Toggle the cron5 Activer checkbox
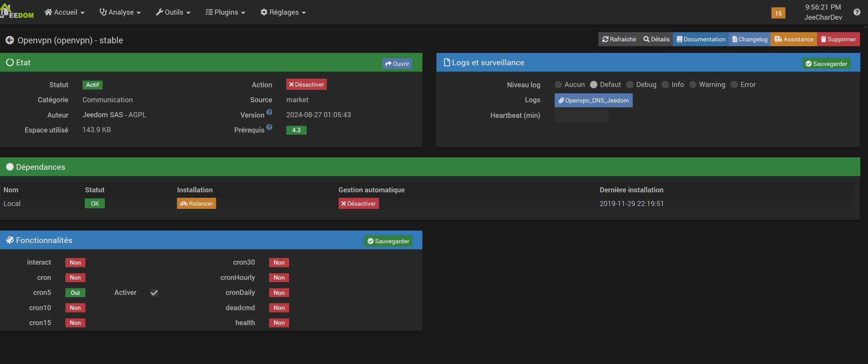This screenshot has height=364, width=868. (154, 293)
